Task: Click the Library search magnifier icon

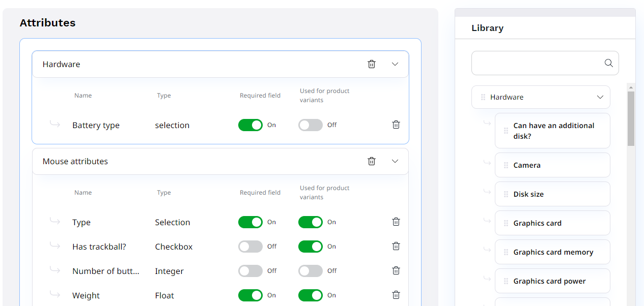Action: pos(608,63)
